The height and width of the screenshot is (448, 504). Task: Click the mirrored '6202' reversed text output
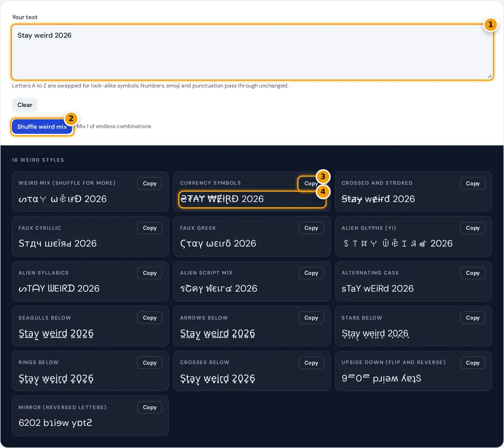[55, 423]
